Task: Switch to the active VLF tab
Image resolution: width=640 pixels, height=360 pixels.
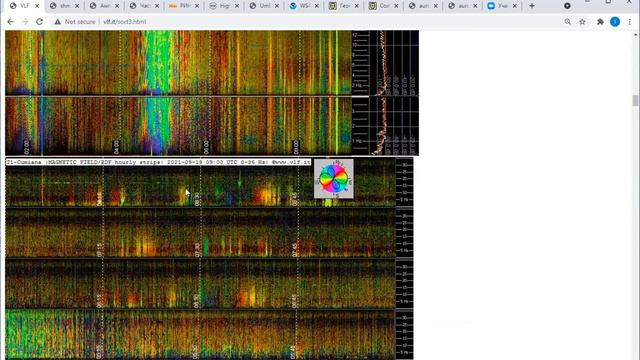Action: [25, 6]
